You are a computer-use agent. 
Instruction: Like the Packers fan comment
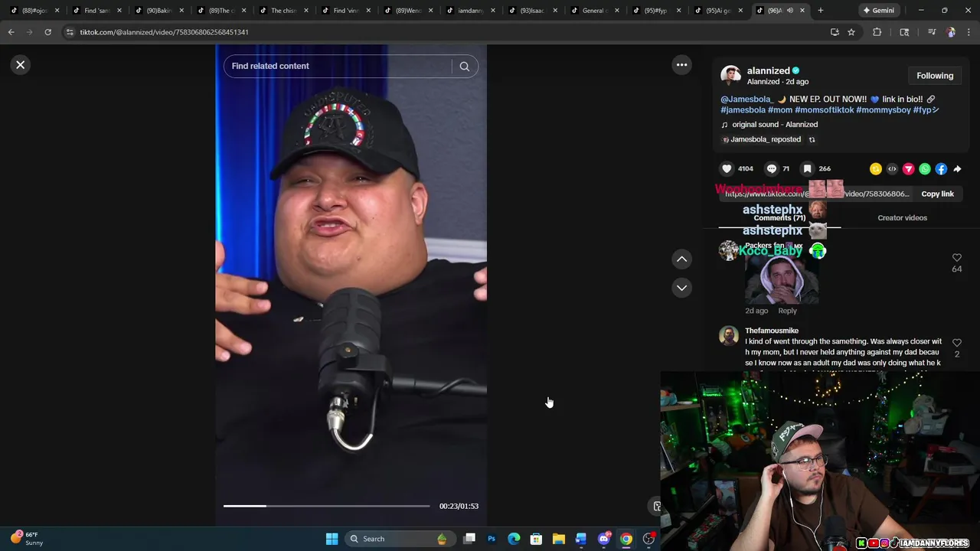tap(956, 259)
